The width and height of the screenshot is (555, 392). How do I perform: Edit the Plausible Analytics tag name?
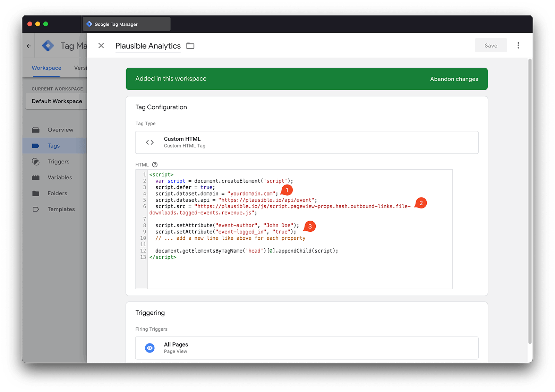(x=148, y=46)
